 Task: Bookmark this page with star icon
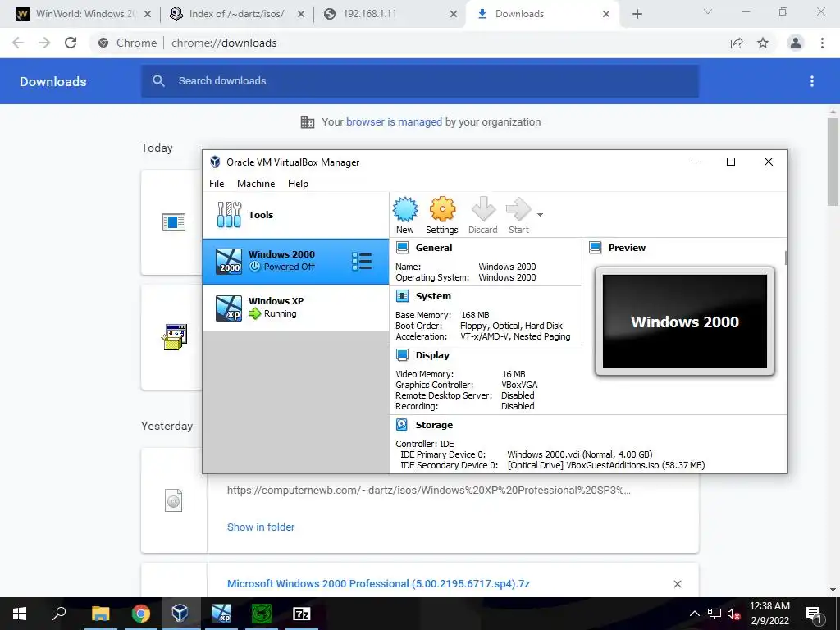coord(763,43)
